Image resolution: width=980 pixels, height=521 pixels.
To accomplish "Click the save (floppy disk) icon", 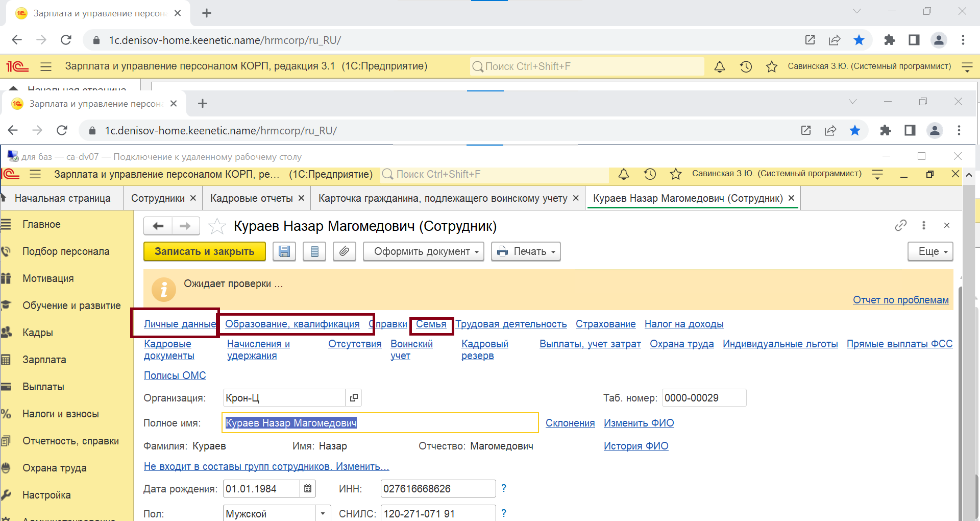I will [284, 251].
